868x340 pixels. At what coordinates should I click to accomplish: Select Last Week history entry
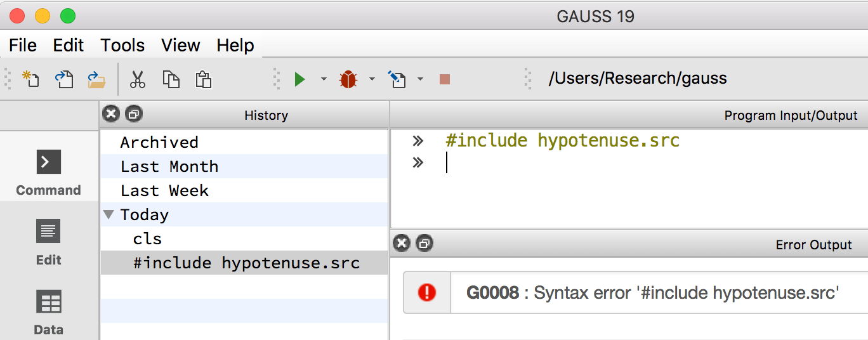pyautogui.click(x=244, y=190)
